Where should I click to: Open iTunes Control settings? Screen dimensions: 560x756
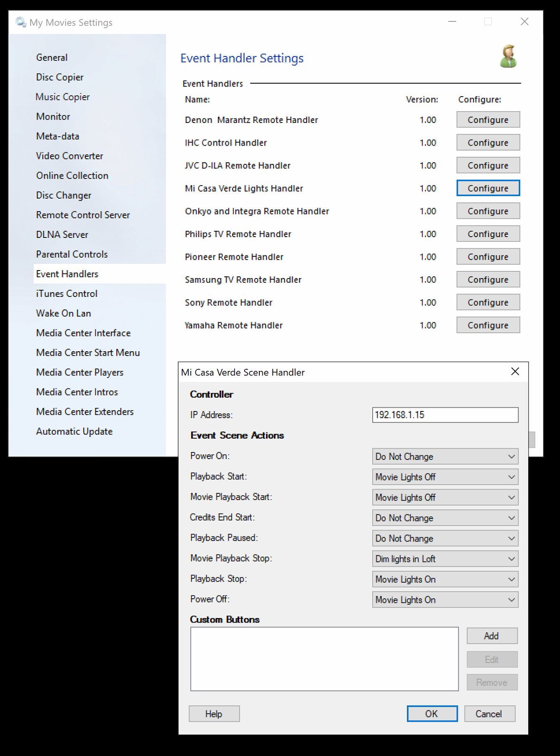(x=67, y=294)
